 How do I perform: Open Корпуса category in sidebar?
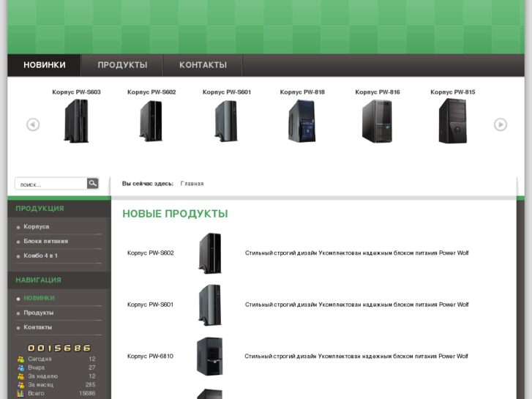point(37,226)
